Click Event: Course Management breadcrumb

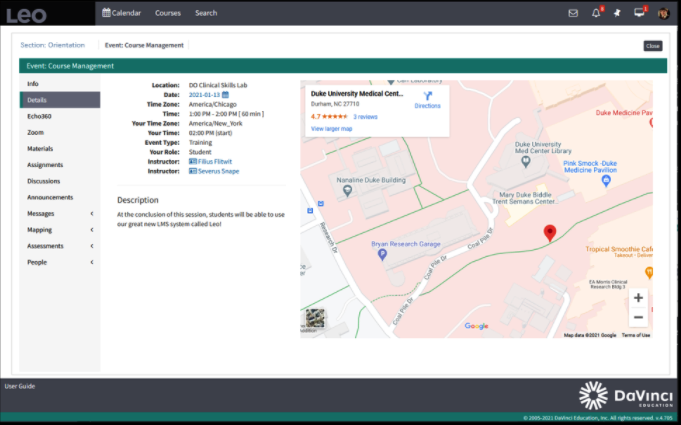[x=144, y=45]
